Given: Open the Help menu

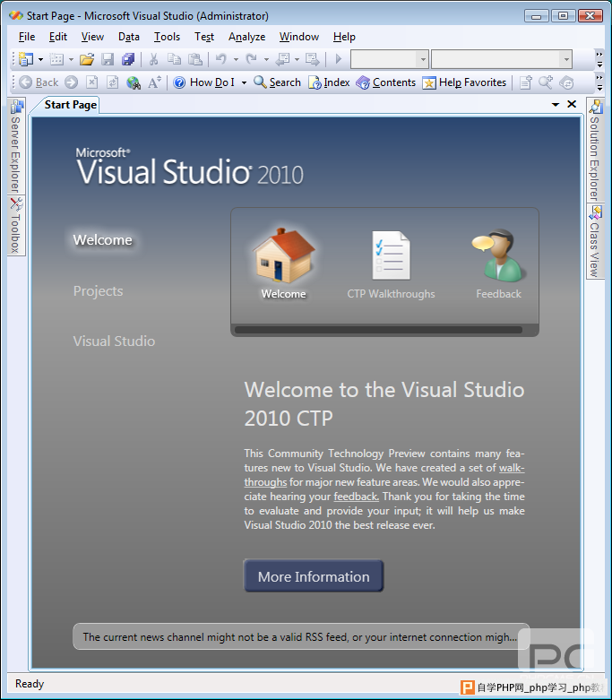Looking at the screenshot, I should (344, 37).
